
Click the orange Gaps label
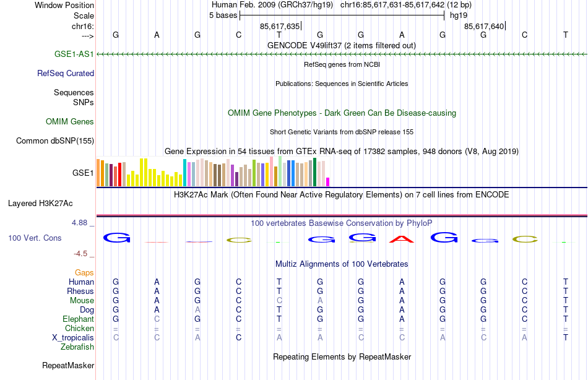[x=84, y=273]
